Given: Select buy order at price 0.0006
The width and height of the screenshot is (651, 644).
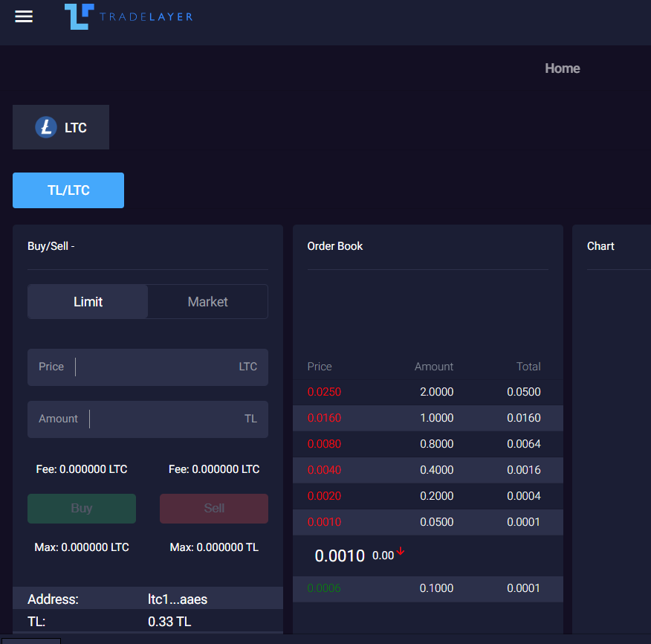Looking at the screenshot, I should (428, 589).
